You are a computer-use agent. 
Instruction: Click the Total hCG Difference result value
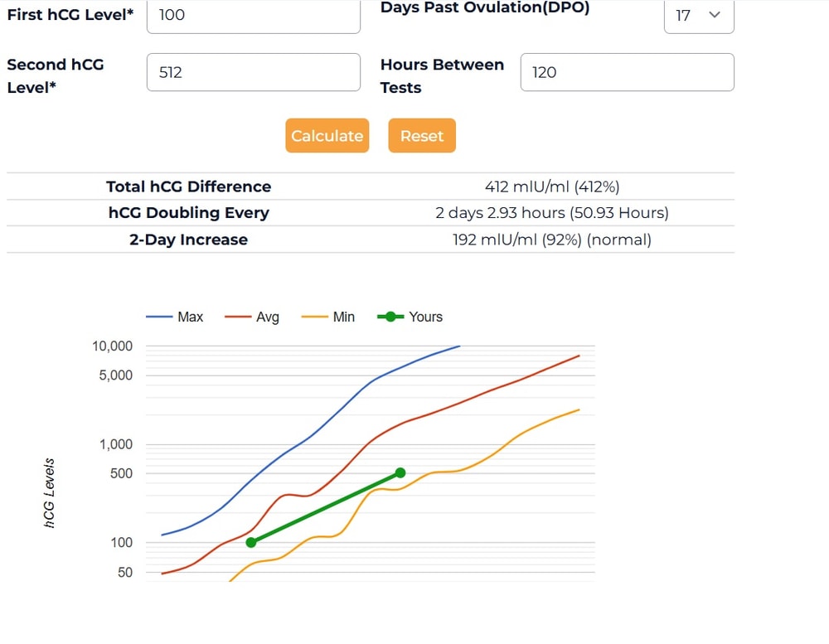coord(552,186)
